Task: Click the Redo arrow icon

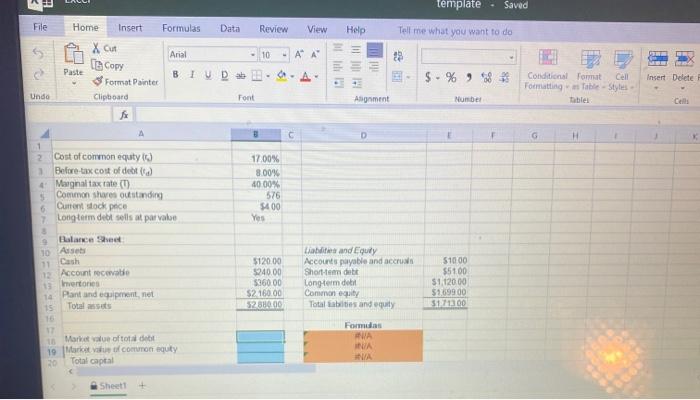Action: click(39, 74)
